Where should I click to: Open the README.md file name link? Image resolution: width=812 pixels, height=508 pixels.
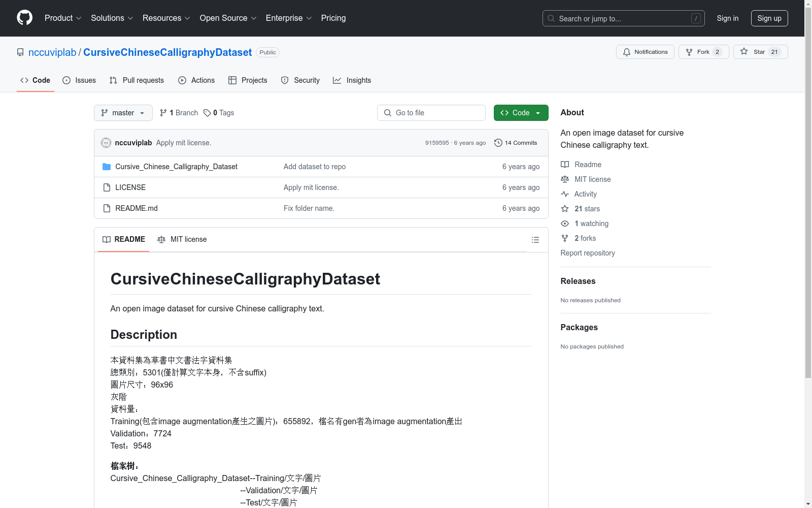[x=137, y=208]
